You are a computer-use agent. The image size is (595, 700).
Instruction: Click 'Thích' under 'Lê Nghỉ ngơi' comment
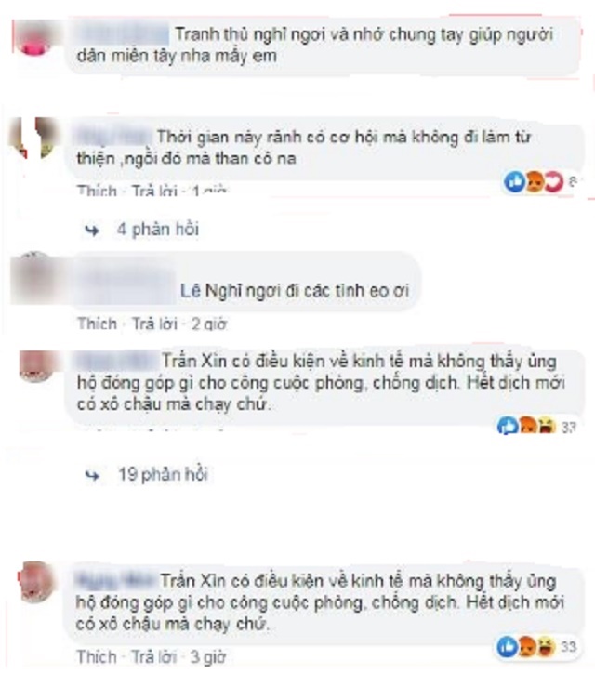[98, 324]
